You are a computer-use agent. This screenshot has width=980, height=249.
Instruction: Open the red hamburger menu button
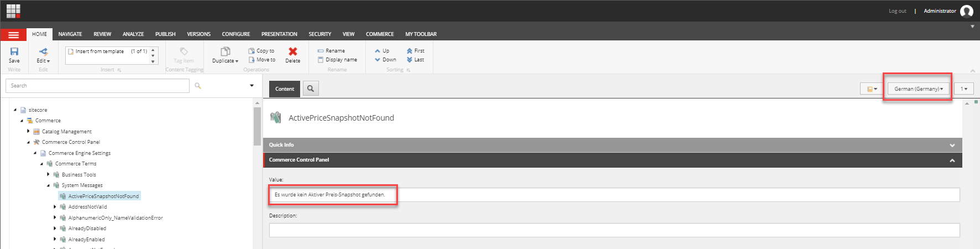point(13,35)
